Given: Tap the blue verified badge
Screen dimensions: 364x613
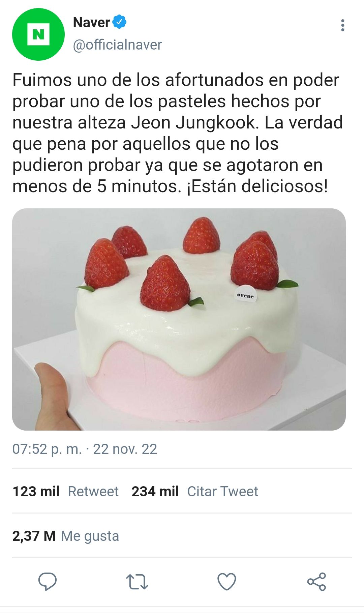Looking at the screenshot, I should [x=119, y=22].
